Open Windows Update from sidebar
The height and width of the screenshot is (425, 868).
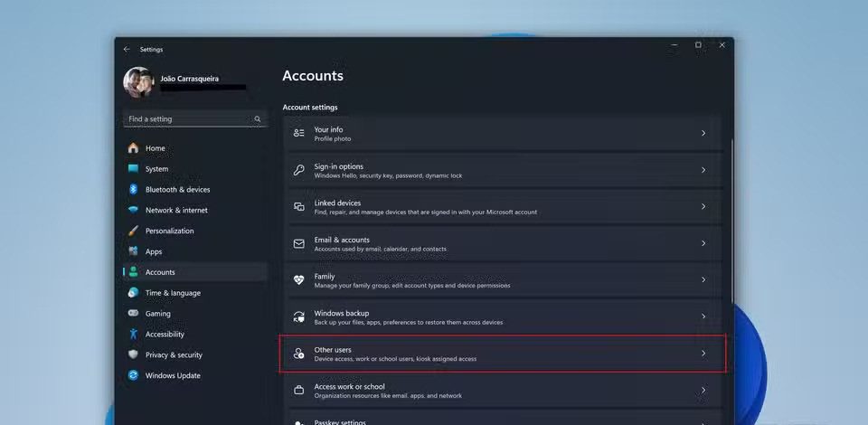point(195,375)
